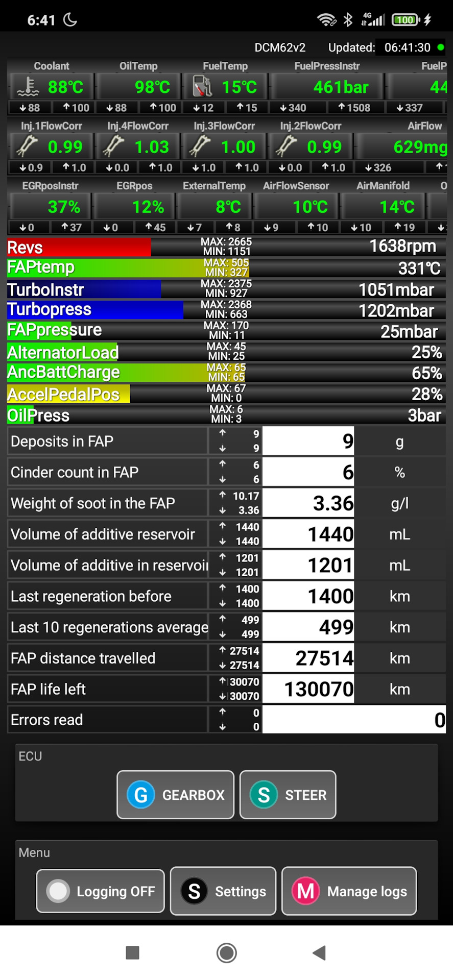453x980 pixels.
Task: Tap the EGRposInstr 37% value
Action: (x=64, y=207)
